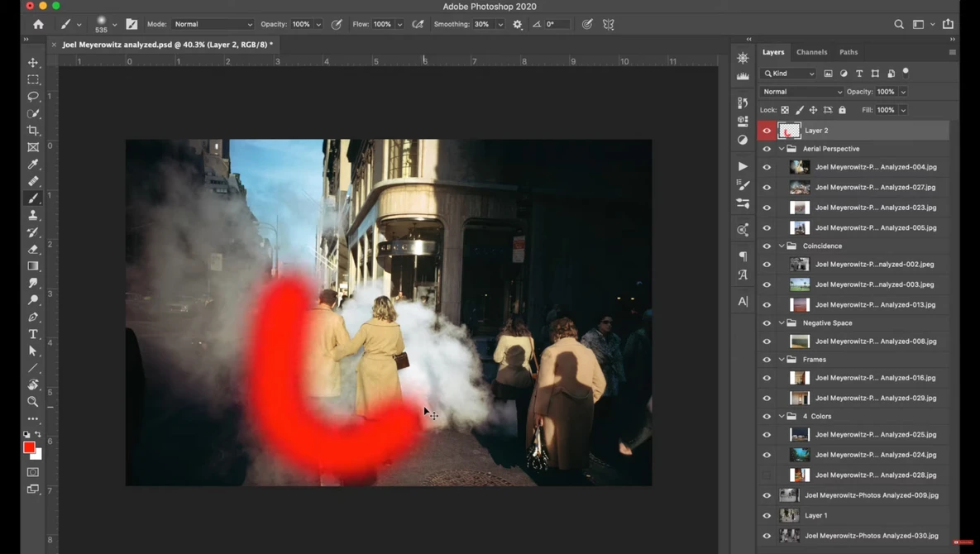Hide the Negative Space group
Viewport: 980px width, 554px height.
pos(767,323)
